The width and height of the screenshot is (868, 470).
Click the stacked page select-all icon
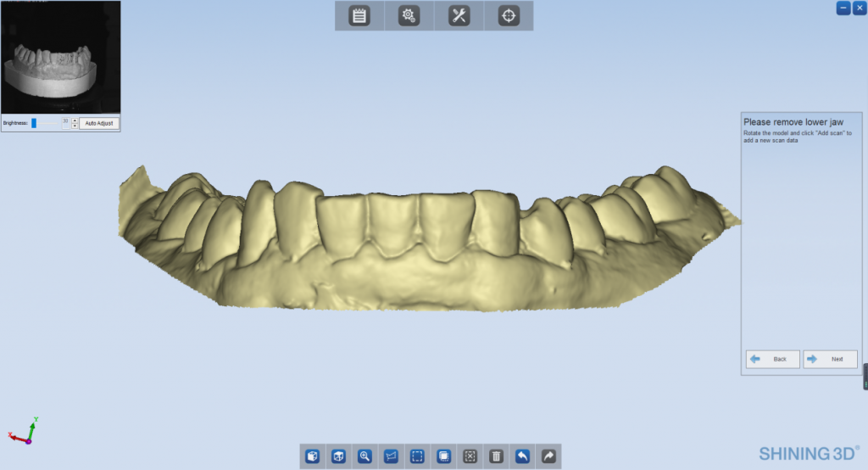443,456
